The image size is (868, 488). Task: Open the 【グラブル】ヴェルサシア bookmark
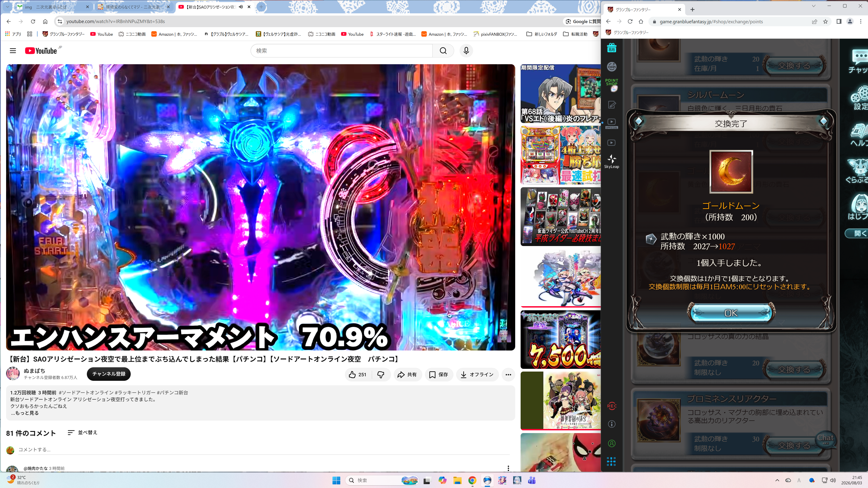pyautogui.click(x=226, y=34)
